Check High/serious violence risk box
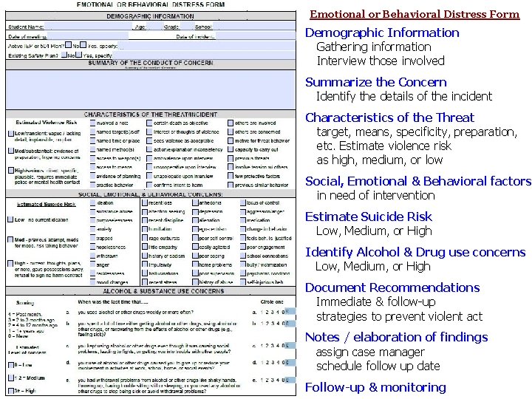 [11, 171]
